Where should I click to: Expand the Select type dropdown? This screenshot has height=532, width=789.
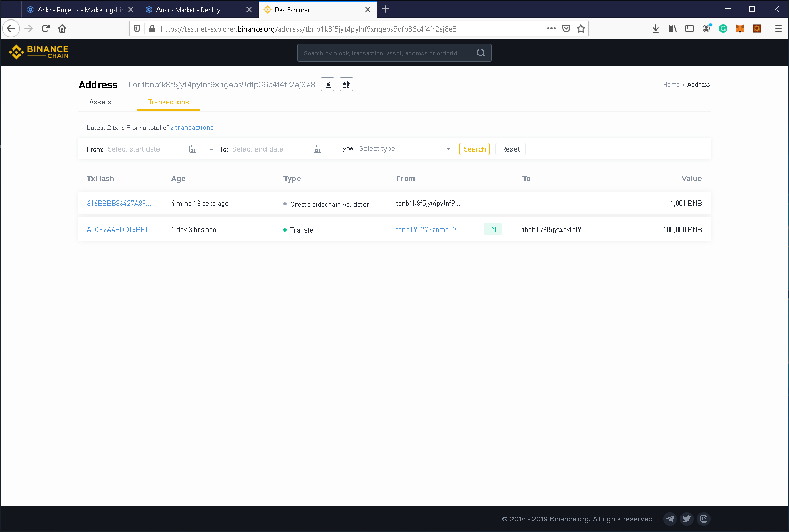click(x=406, y=149)
